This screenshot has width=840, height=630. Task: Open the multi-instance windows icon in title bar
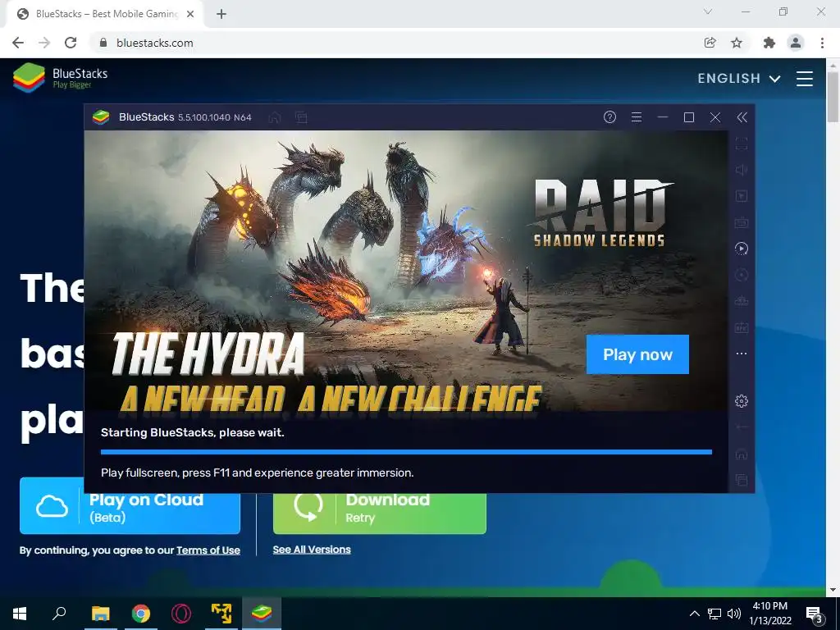coord(302,117)
